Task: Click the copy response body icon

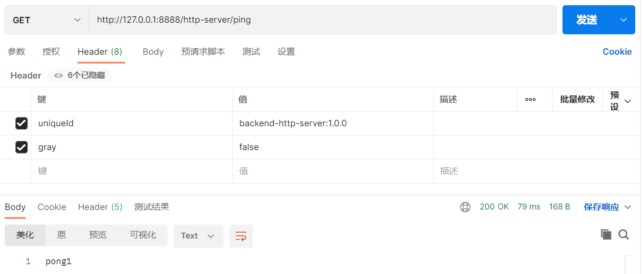Action: point(606,234)
